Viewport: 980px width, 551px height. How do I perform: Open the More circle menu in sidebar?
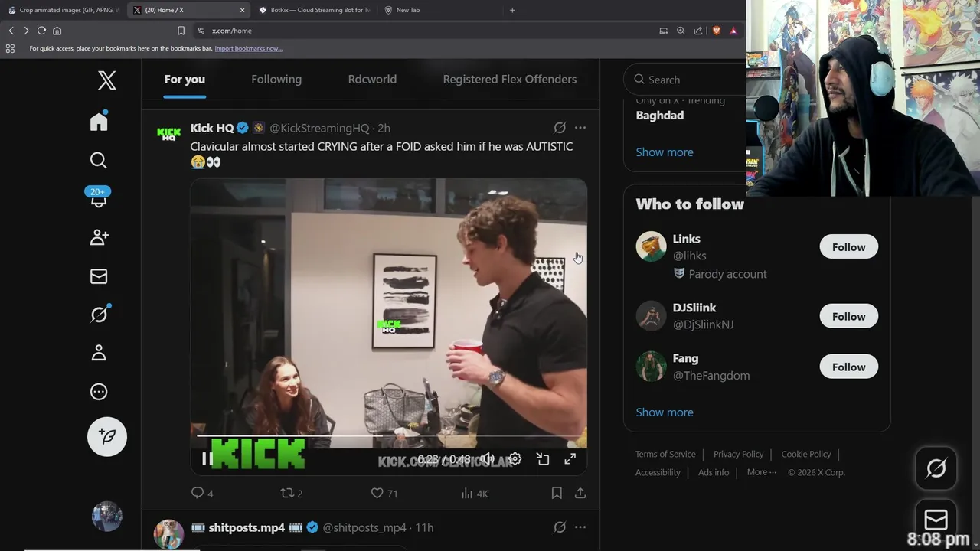tap(99, 392)
